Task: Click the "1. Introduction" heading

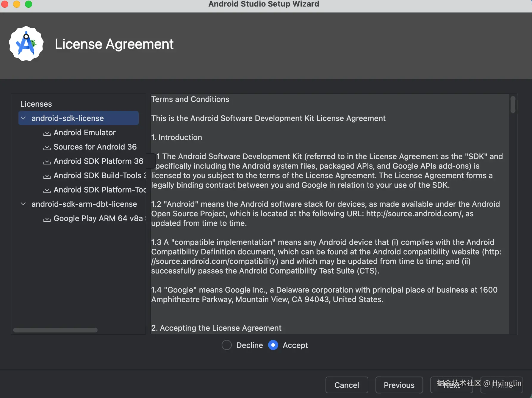Action: (176, 137)
